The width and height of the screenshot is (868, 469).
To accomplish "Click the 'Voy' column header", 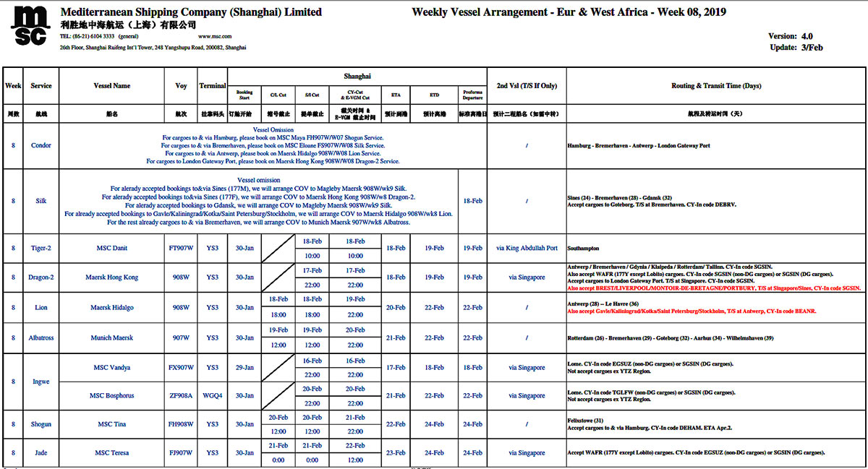I will (x=182, y=86).
